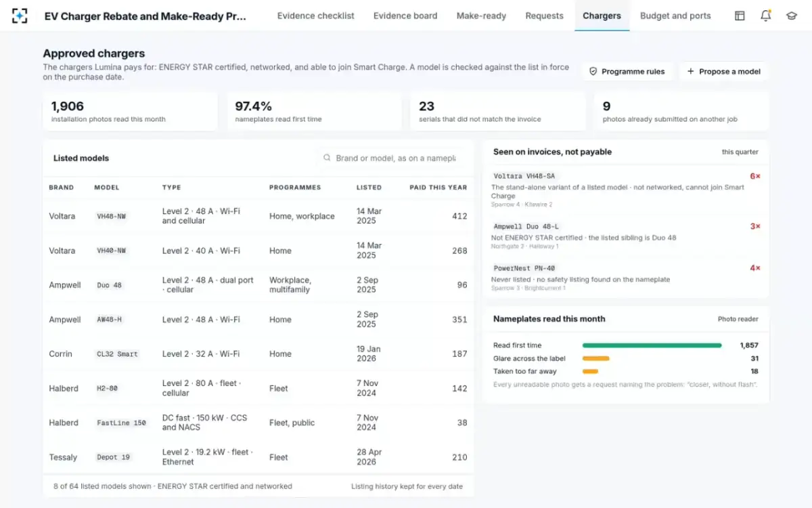Click "Listing history kept for every date"
The width and height of the screenshot is (812, 508).
(407, 486)
